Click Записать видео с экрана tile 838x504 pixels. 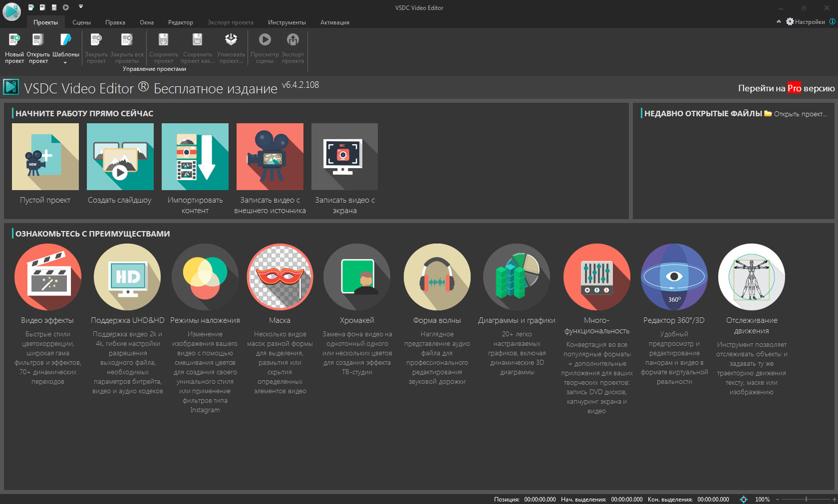[345, 157]
